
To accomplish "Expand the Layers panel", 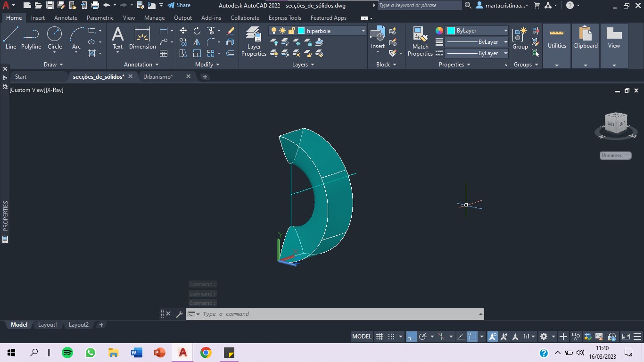I will [303, 65].
